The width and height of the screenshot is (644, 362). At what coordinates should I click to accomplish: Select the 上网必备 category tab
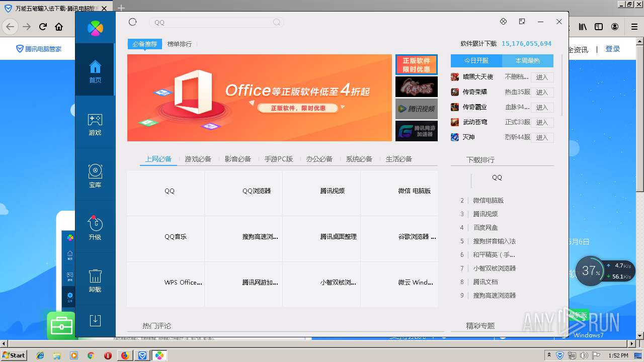[158, 159]
